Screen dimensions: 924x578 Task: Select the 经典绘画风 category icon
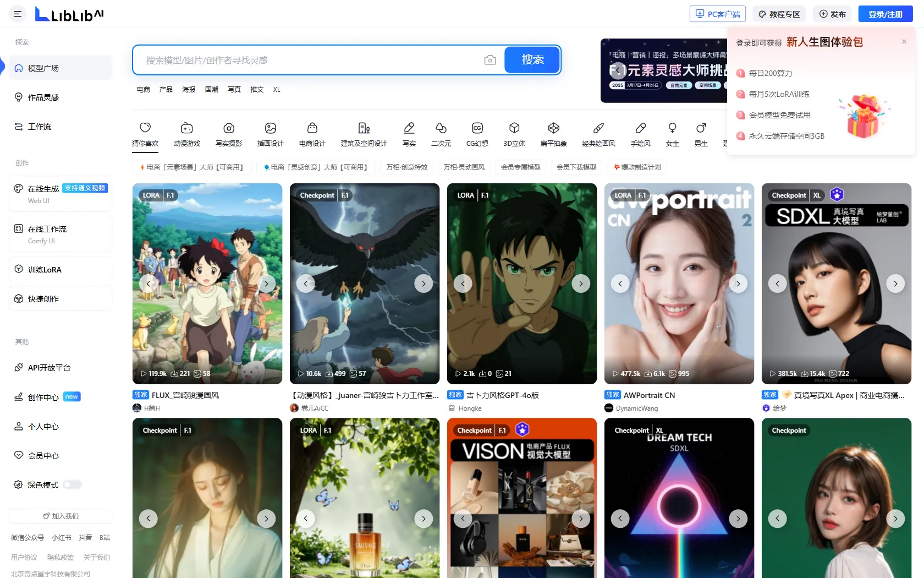599,134
